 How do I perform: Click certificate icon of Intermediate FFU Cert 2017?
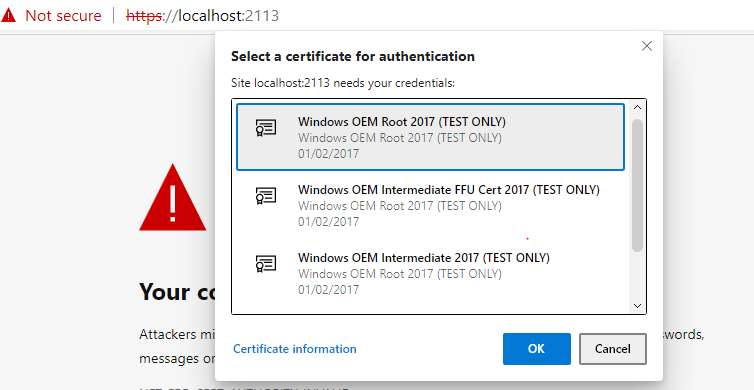click(265, 196)
